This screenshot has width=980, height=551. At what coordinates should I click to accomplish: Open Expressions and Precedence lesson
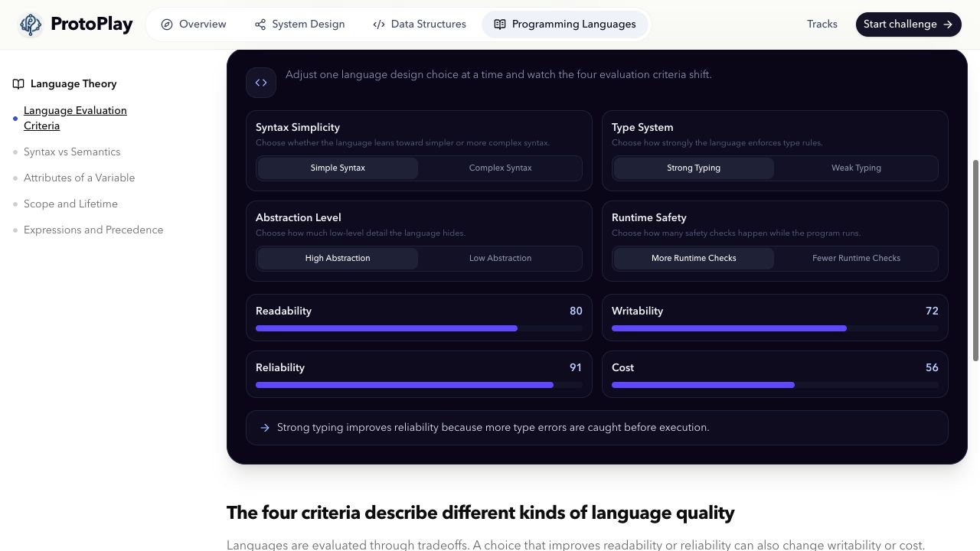click(93, 230)
